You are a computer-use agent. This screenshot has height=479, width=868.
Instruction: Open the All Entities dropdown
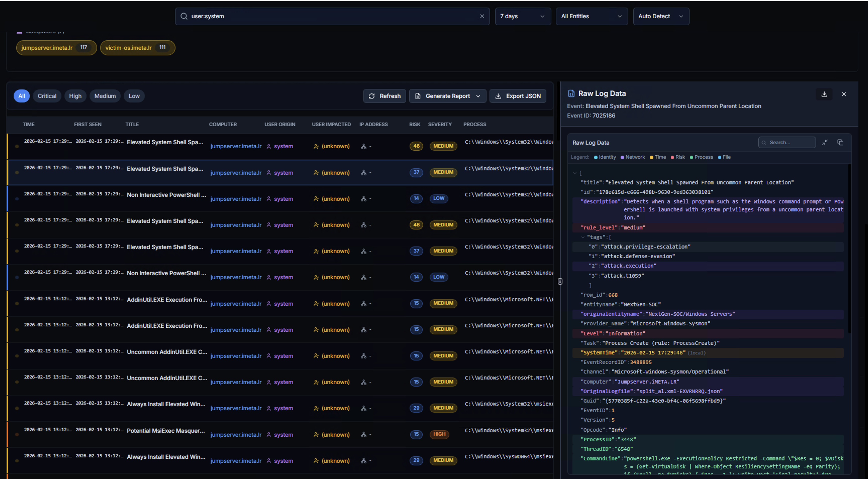[591, 16]
